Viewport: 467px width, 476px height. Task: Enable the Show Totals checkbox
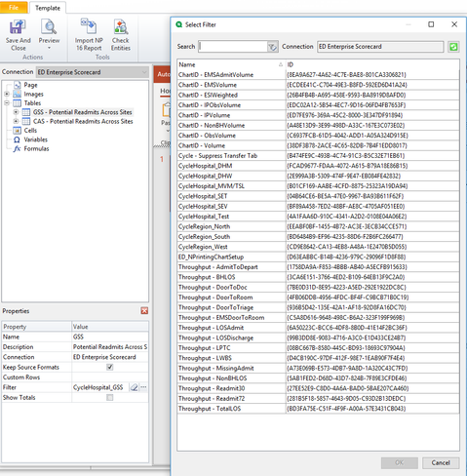click(110, 397)
